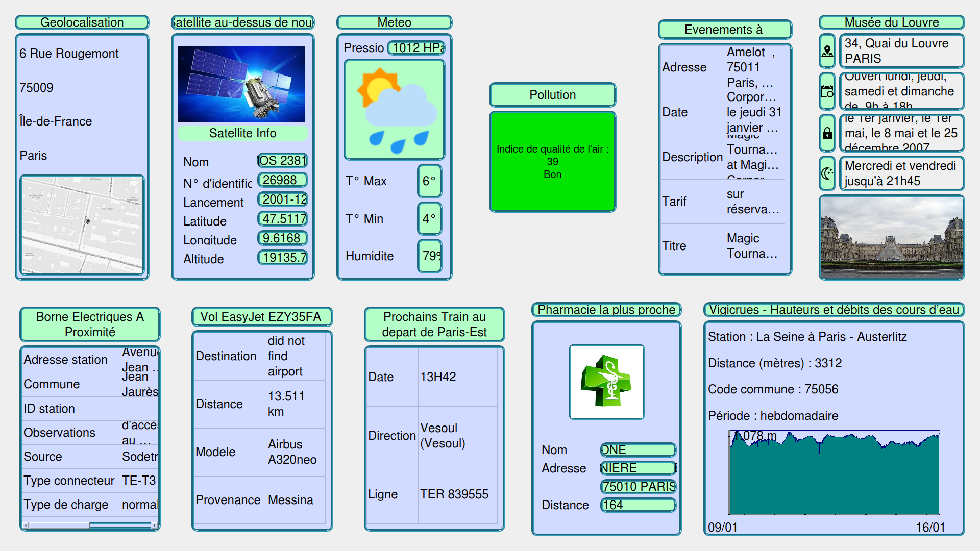Click the Provenance value Messina
The image size is (980, 551).
296,500
